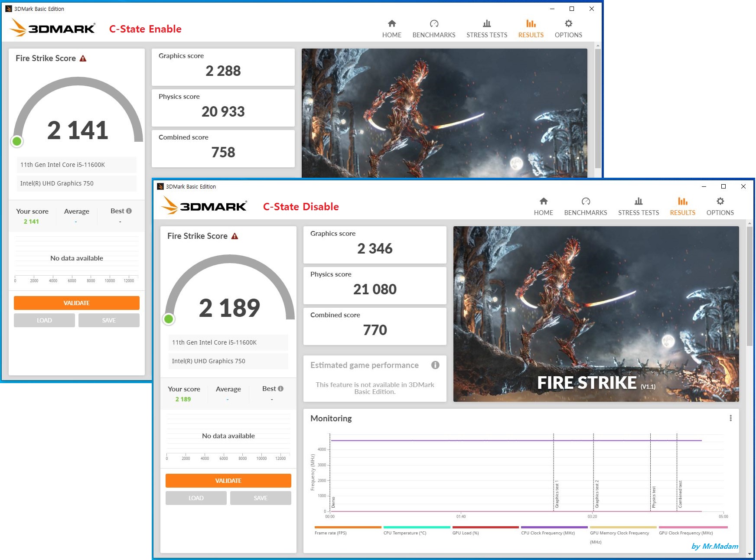
Task: Open BENCHMARKS in the C-State Enable window
Action: pyautogui.click(x=433, y=29)
